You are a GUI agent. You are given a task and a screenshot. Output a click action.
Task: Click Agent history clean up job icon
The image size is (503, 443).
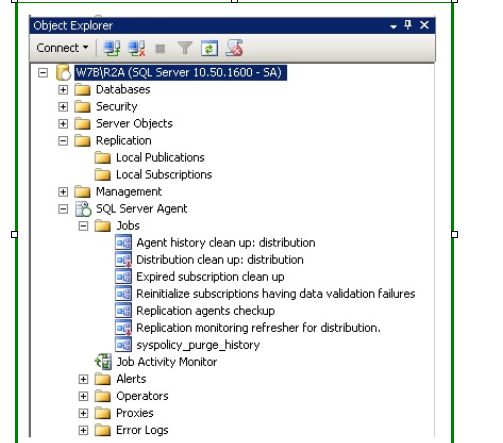[x=123, y=243]
